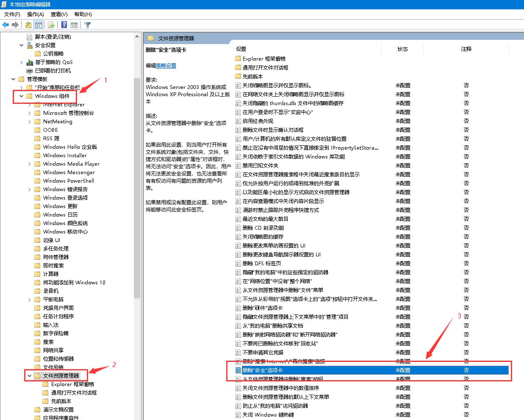Toggle the console tree visibility icon
The width and height of the screenshot is (524, 420).
[x=39, y=25]
